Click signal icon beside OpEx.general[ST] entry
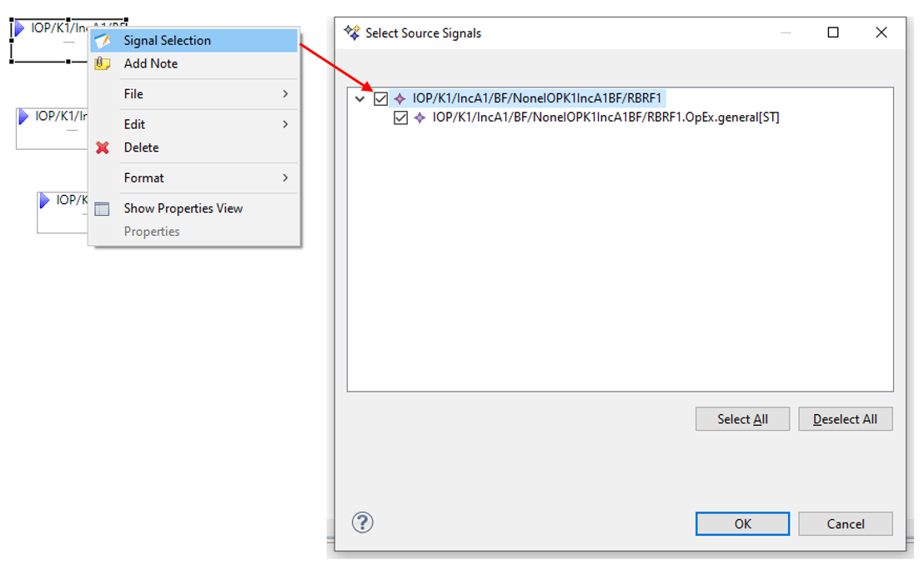924x570 pixels. tap(420, 118)
